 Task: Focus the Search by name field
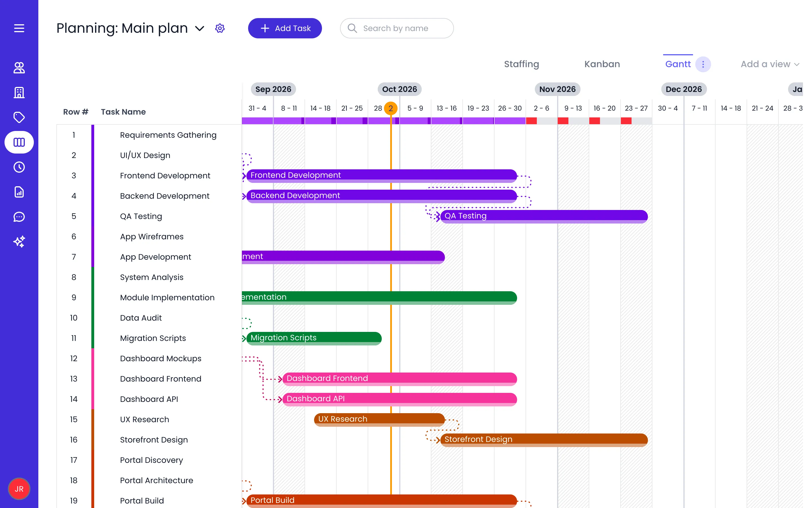coord(397,28)
